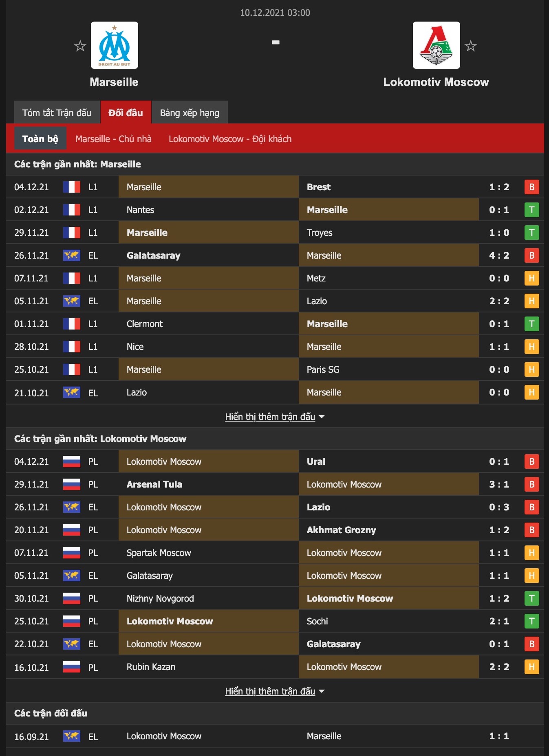Image resolution: width=549 pixels, height=756 pixels.
Task: Favorite Lokomotiv Moscow with the star icon
Action: 471,46
